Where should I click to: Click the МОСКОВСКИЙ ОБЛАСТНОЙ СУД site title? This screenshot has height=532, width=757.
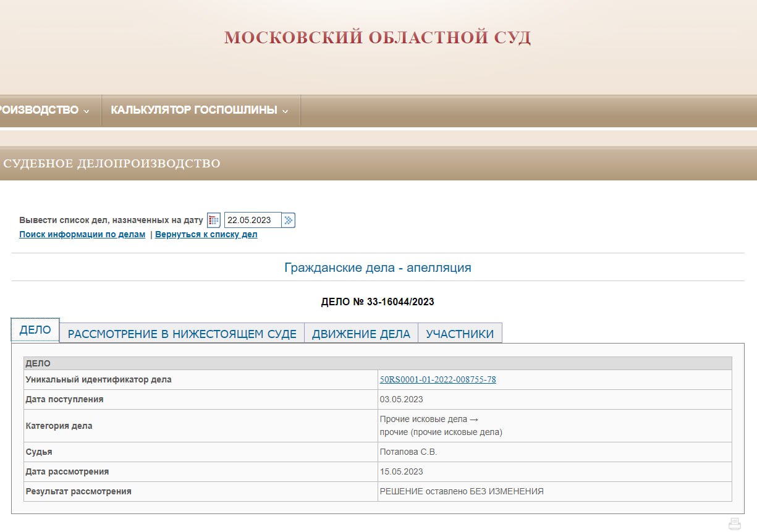coord(378,38)
